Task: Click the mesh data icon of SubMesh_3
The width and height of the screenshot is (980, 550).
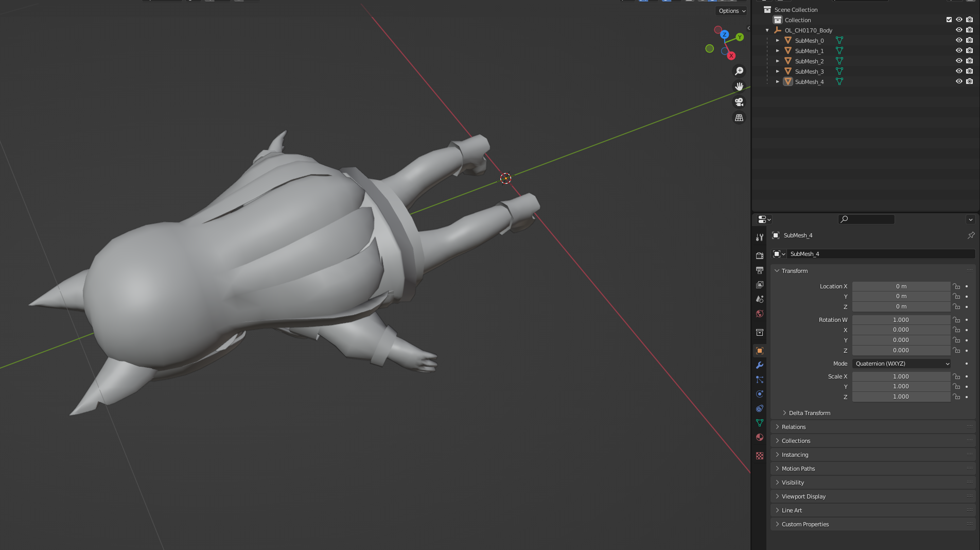Action: click(839, 71)
